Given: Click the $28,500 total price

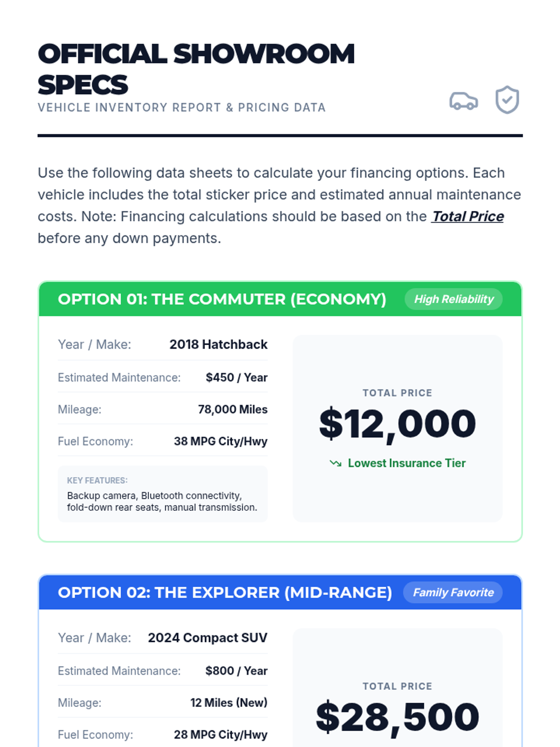Looking at the screenshot, I should point(397,716).
